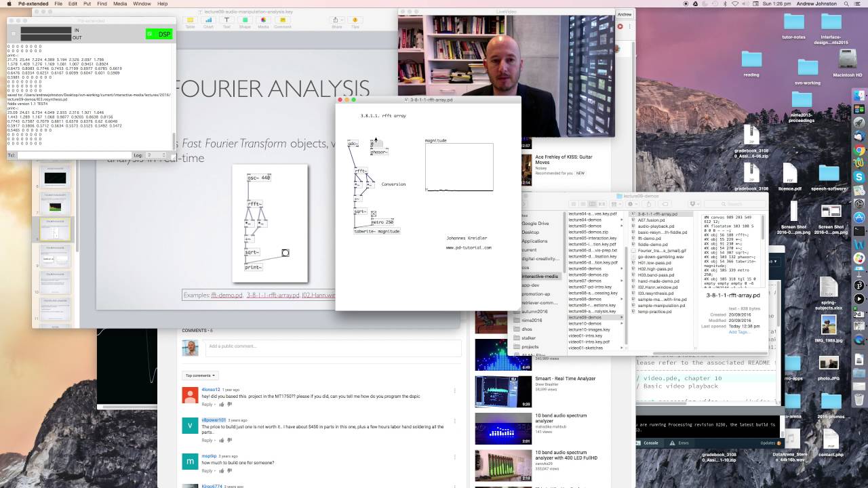Reply to msptkp comment

click(207, 470)
